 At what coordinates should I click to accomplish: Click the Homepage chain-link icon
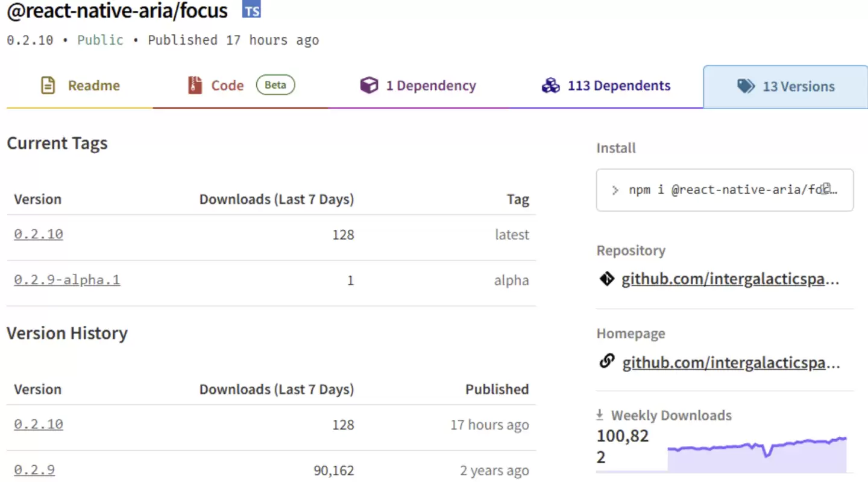click(x=606, y=361)
